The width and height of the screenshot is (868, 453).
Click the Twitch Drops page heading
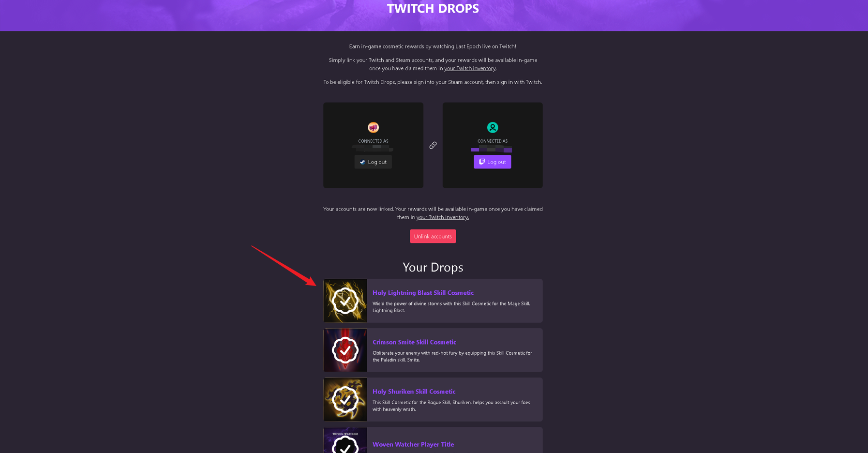pos(433,9)
